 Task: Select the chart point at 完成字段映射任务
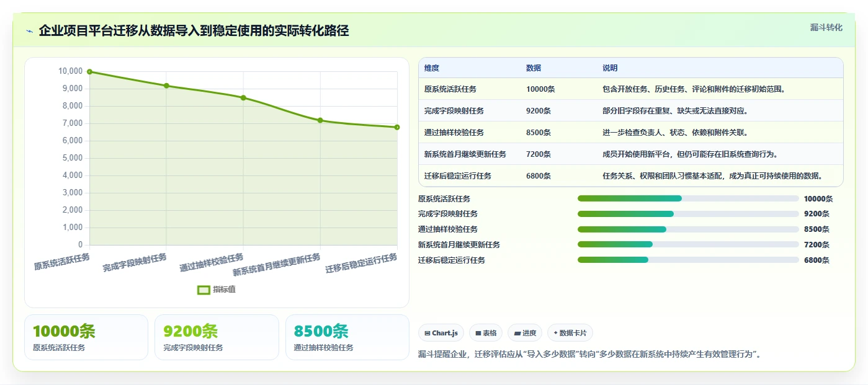click(x=166, y=86)
